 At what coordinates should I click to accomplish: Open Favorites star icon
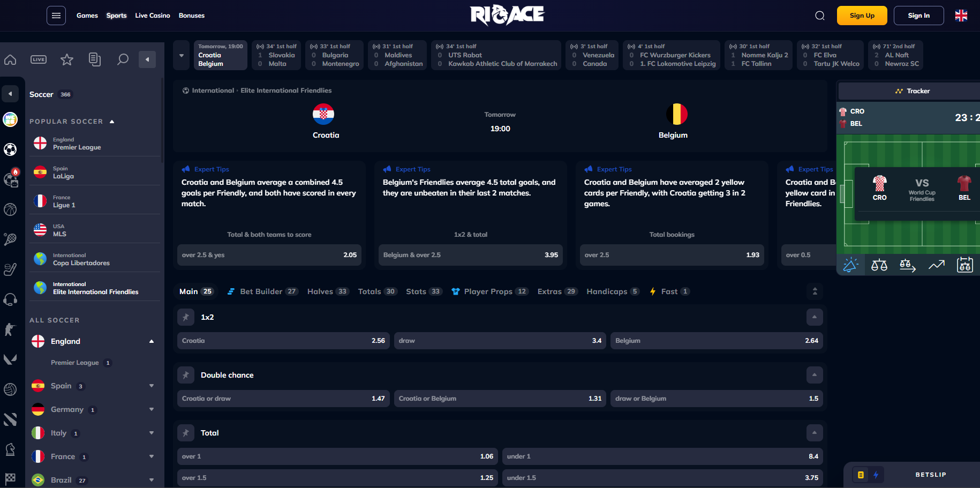(67, 59)
